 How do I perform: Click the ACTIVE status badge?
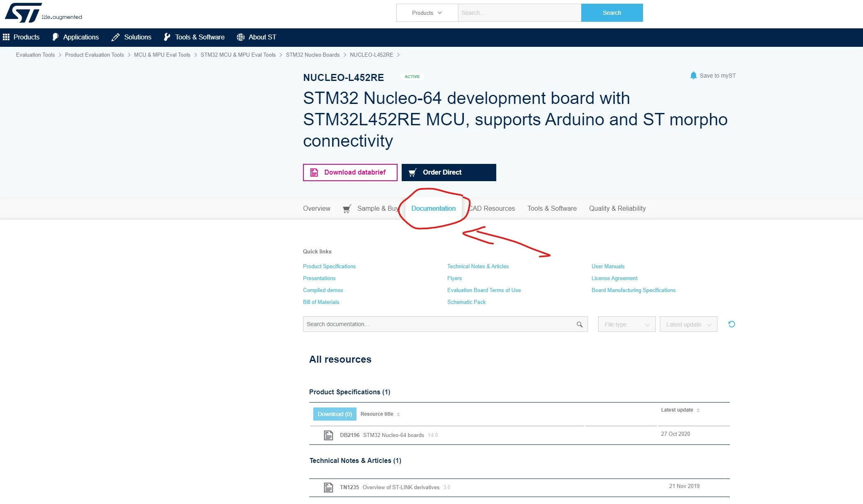coord(412,77)
